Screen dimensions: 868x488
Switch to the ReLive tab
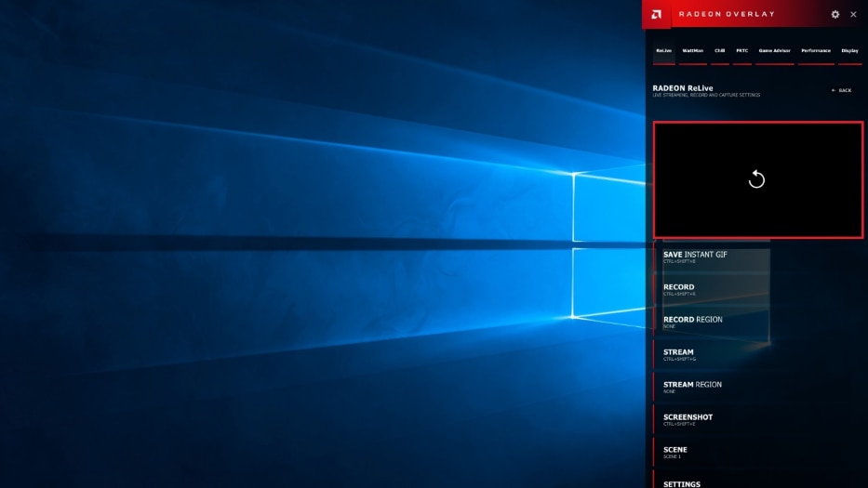[663, 51]
